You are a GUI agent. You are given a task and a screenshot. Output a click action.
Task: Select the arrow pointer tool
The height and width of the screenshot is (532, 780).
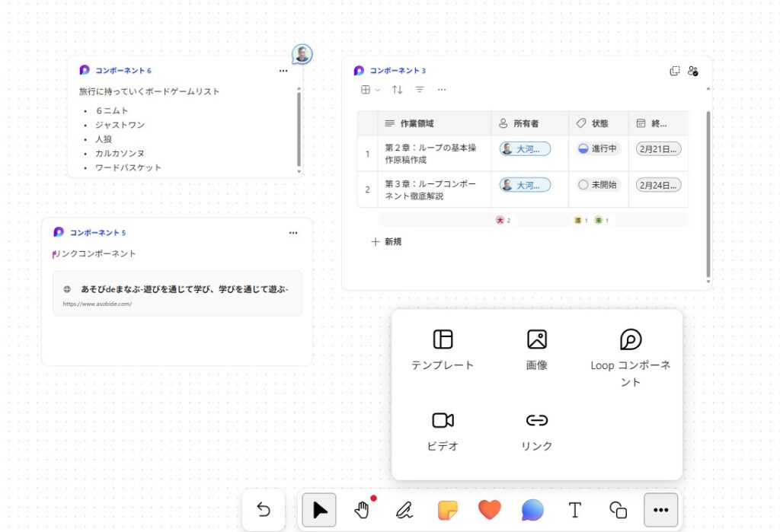pyautogui.click(x=319, y=510)
